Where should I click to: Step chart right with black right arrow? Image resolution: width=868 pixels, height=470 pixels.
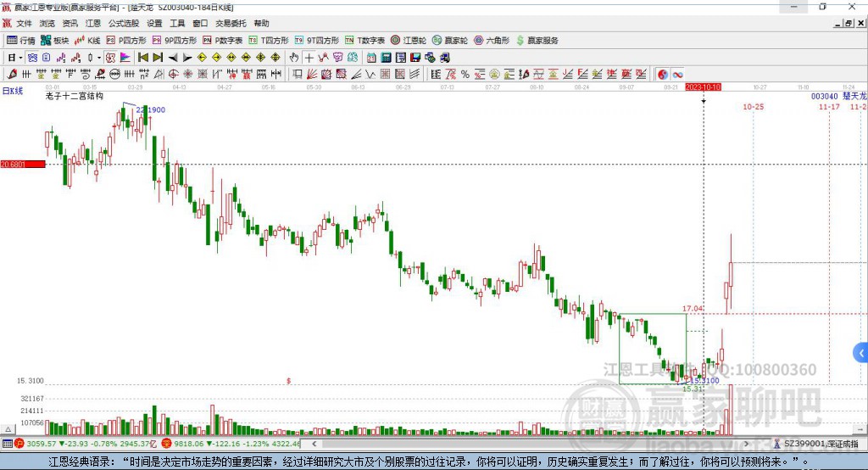click(187, 58)
